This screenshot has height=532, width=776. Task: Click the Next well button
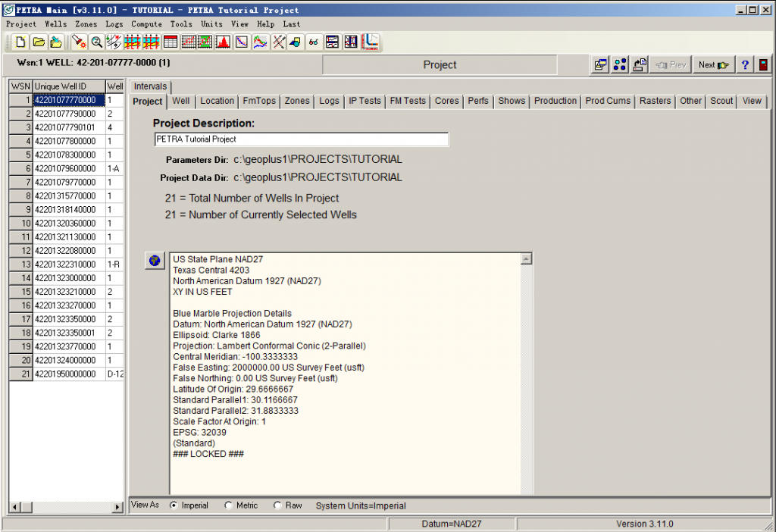point(713,65)
